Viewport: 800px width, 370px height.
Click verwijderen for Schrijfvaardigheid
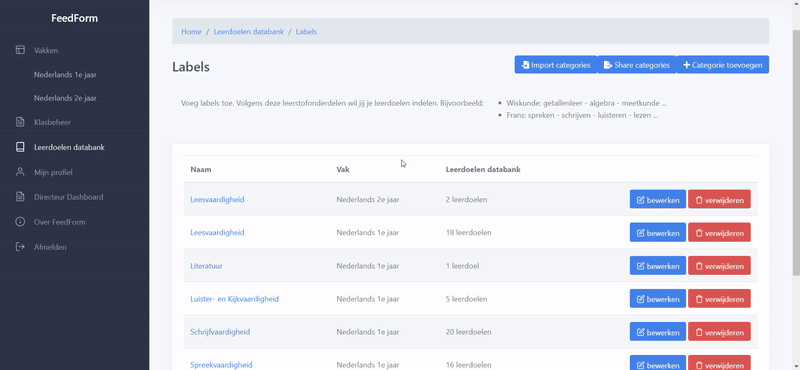[719, 332]
